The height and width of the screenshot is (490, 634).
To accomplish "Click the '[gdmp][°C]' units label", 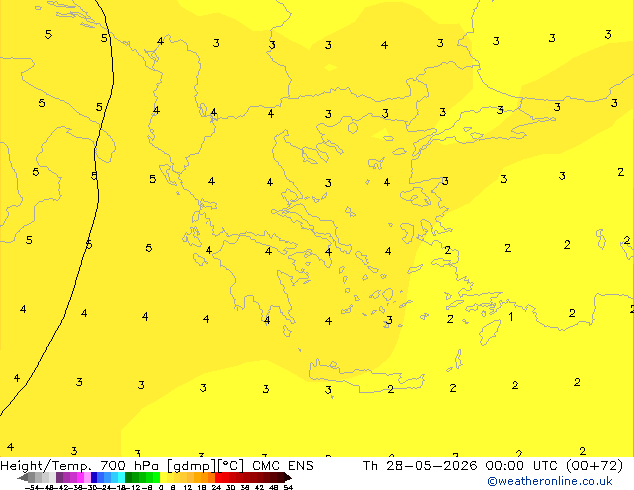I will point(206,466).
